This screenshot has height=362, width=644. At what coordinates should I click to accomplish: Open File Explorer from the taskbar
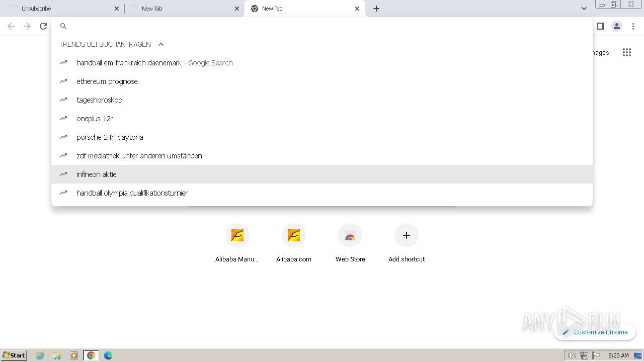pyautogui.click(x=57, y=355)
